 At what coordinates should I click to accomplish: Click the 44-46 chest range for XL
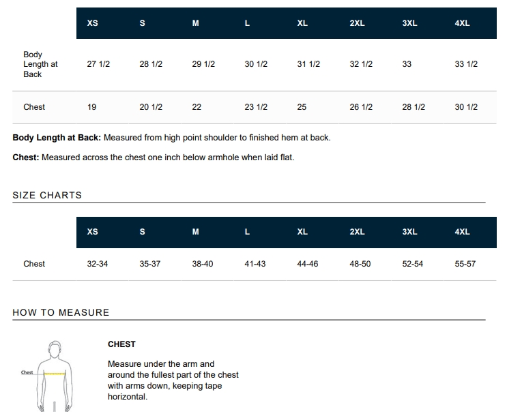308,264
